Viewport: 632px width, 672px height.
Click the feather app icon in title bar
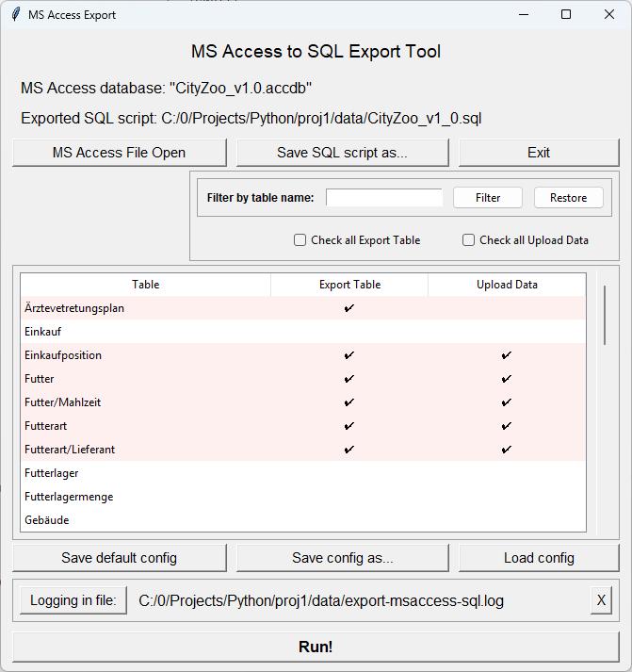tap(16, 14)
